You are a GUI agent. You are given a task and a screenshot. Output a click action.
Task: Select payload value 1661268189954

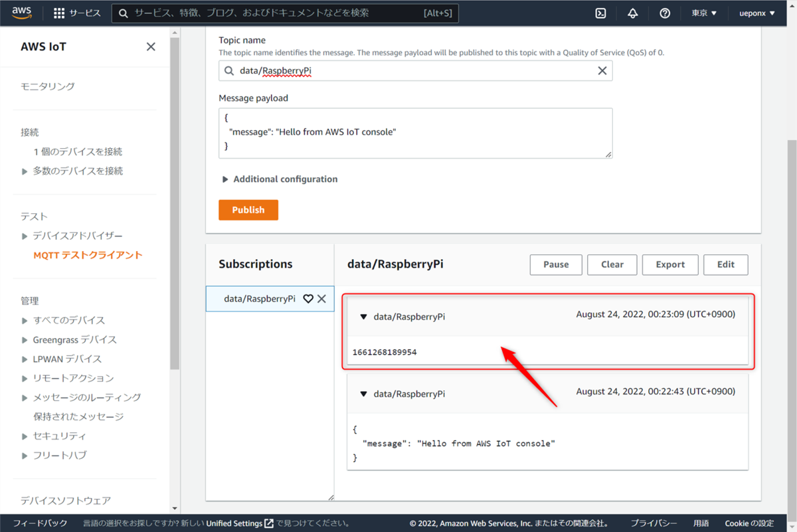pyautogui.click(x=385, y=352)
